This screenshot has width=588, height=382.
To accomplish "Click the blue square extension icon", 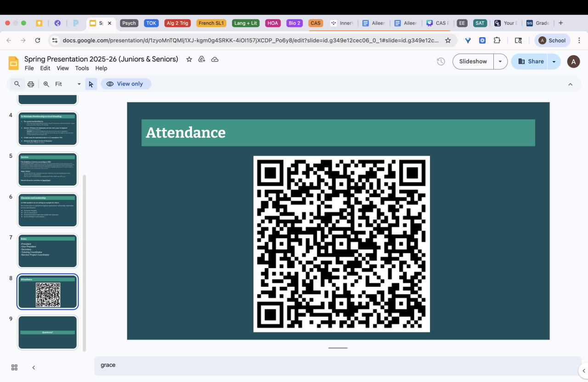I will (482, 40).
